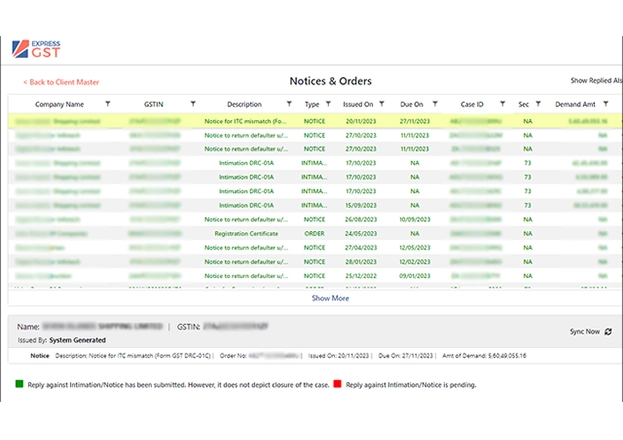Click the red reply-pending legend square
Image resolution: width=623 pixels, height=440 pixels.
[x=339, y=381]
